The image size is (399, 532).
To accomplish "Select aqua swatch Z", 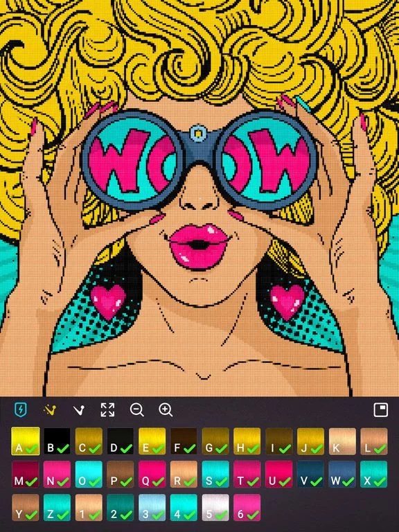I will tap(57, 508).
